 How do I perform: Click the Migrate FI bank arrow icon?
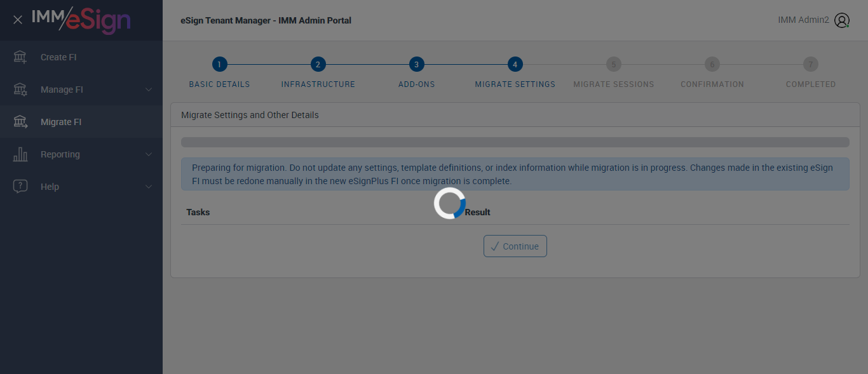[x=20, y=122]
